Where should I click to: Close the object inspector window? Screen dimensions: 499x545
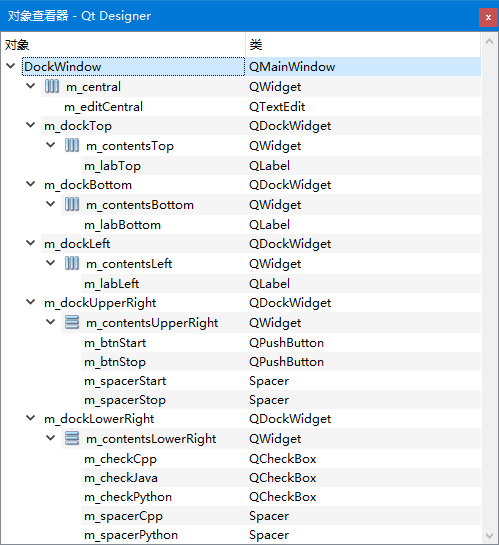click(488, 17)
